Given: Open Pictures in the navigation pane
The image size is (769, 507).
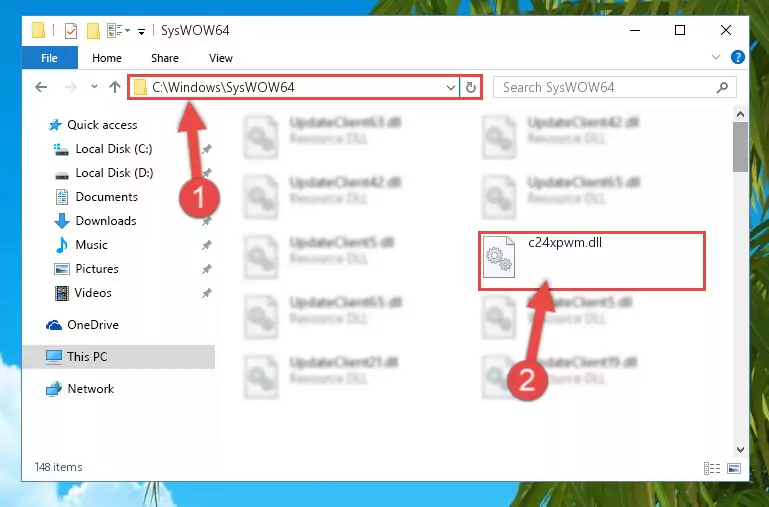Looking at the screenshot, I should coord(97,269).
